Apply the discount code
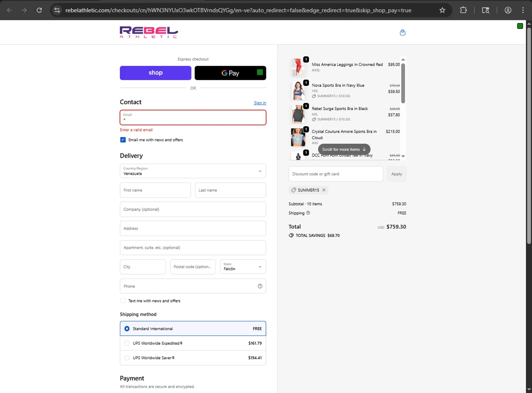The width and height of the screenshot is (532, 393). pyautogui.click(x=397, y=174)
